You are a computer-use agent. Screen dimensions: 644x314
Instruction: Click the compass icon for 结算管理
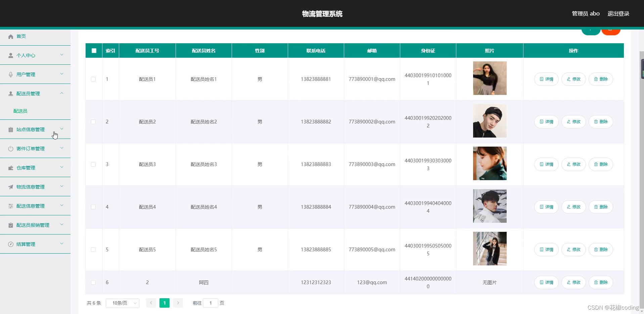coord(11,244)
